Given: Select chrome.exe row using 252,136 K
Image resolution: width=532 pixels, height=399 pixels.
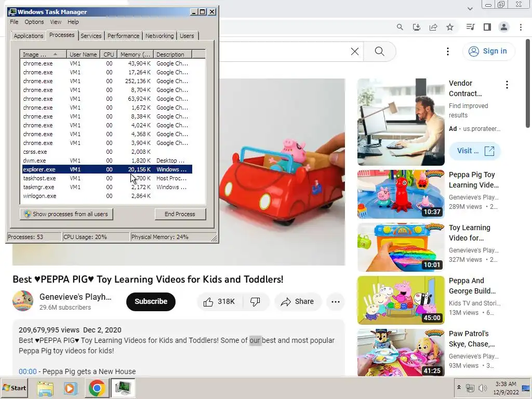Looking at the screenshot, I should point(107,81).
